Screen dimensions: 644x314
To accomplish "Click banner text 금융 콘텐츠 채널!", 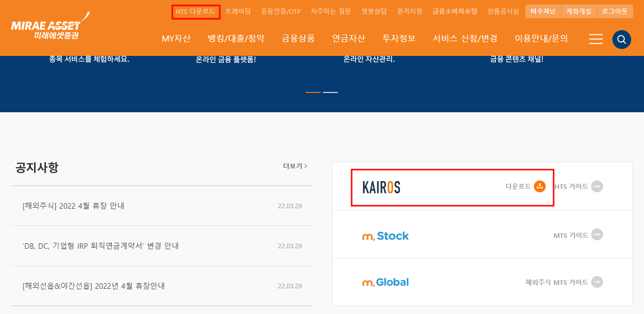I will click(517, 59).
